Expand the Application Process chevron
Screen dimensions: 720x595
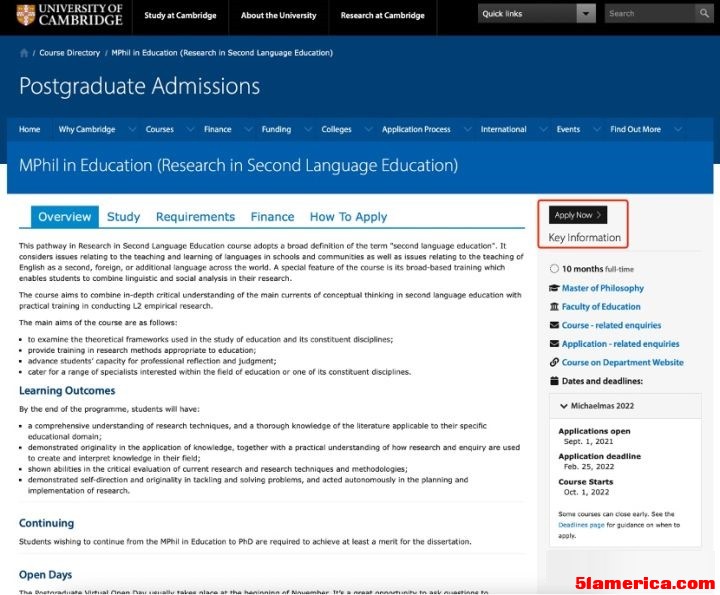(467, 129)
